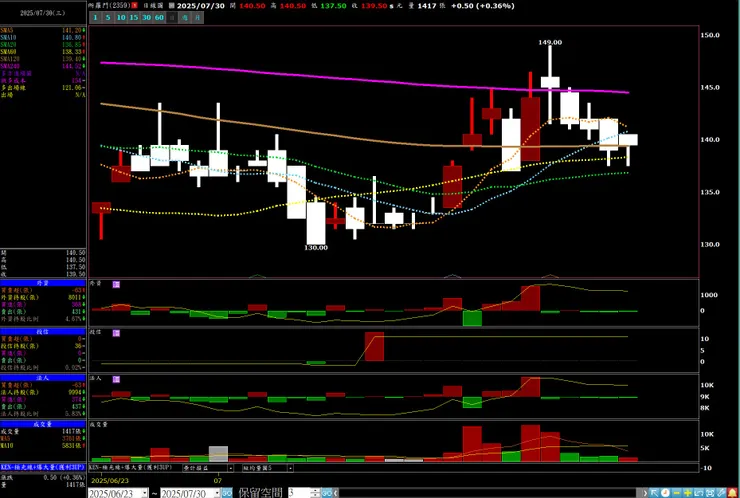Viewport: 740px width, 498px height.
Task: Click the restore-view icon next to the plus
Action: (698, 493)
